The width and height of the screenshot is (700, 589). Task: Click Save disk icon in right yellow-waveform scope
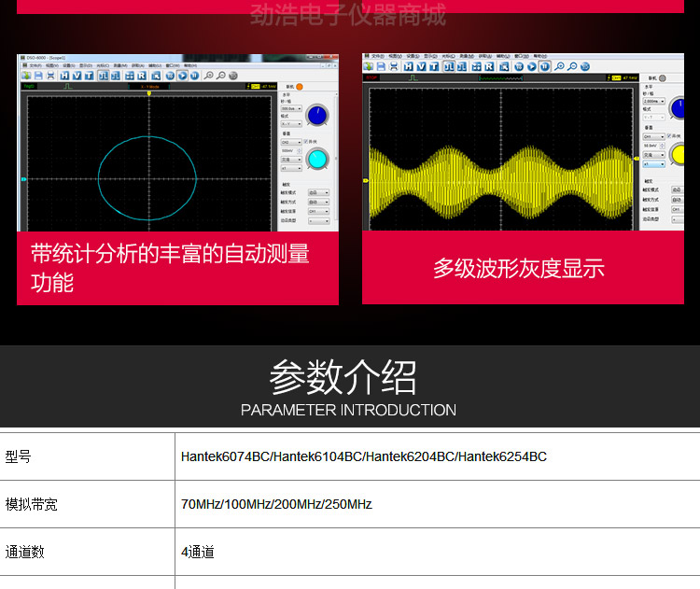coord(381,66)
